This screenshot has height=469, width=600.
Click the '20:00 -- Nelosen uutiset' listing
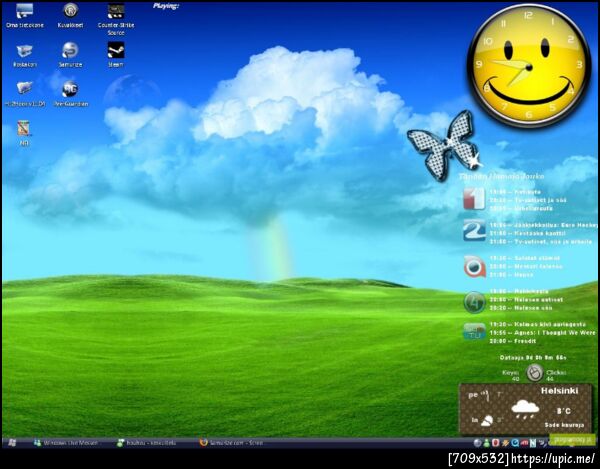[526, 300]
